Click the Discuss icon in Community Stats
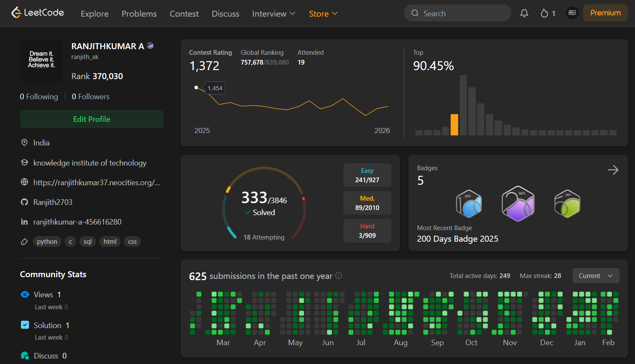 tap(25, 355)
